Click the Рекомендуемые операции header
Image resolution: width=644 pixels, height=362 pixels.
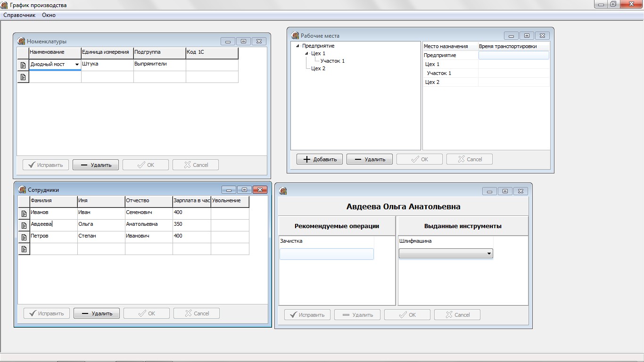337,226
